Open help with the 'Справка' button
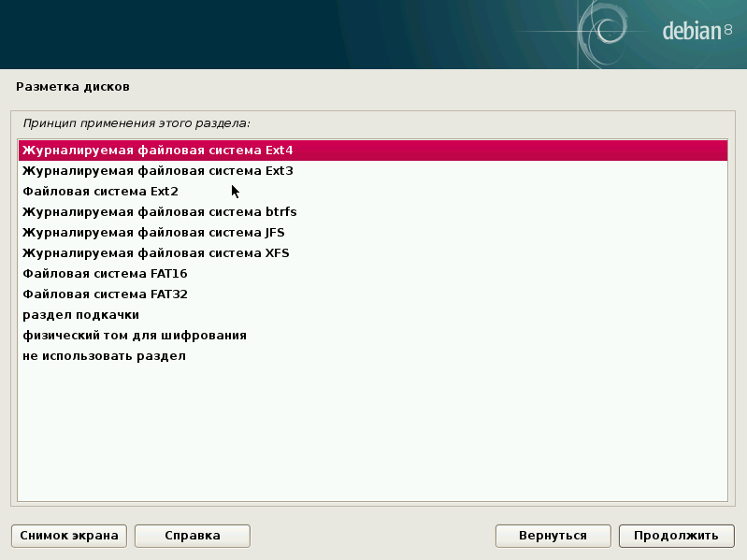This screenshot has width=747, height=560. click(192, 536)
